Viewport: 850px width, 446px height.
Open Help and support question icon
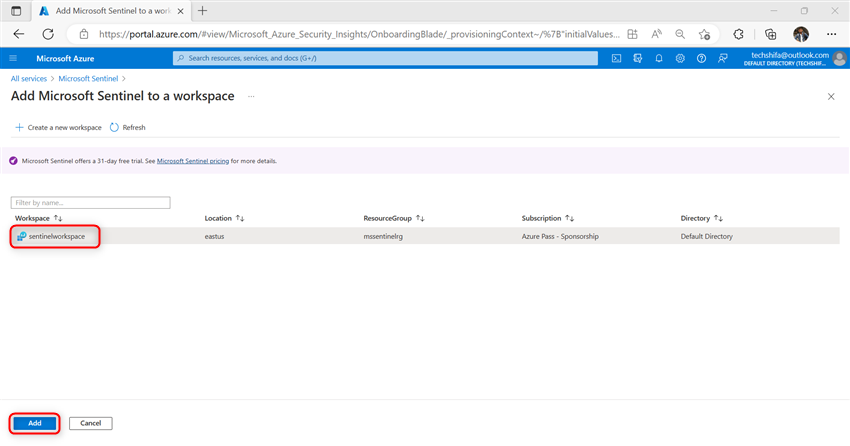[x=701, y=58]
